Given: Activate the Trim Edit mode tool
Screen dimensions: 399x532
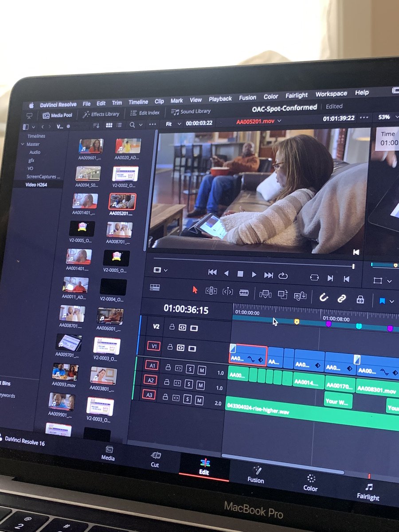Looking at the screenshot, I should pos(211,291).
